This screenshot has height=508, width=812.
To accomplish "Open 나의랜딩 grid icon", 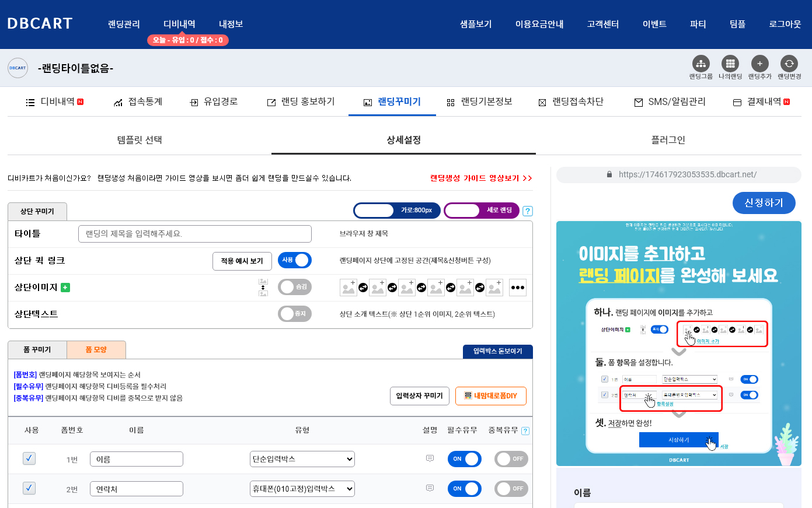I will coord(730,64).
